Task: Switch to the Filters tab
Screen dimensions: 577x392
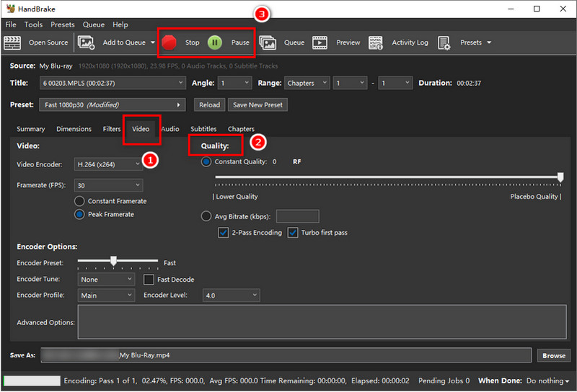Action: point(112,129)
